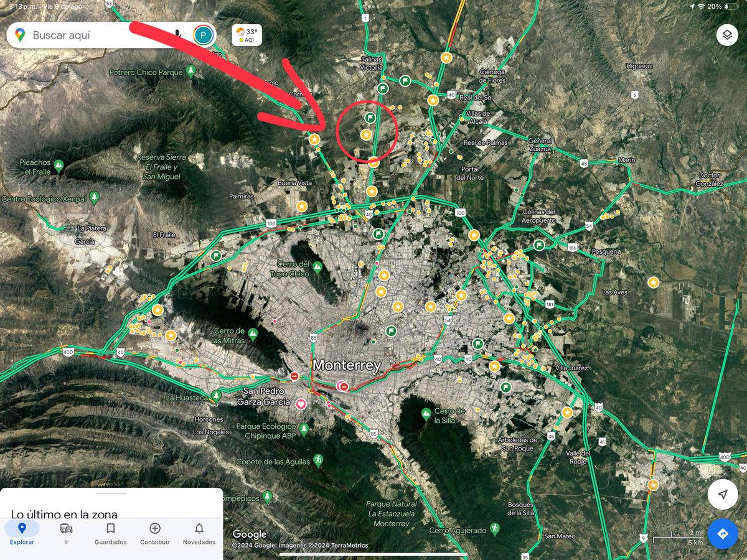Image resolution: width=747 pixels, height=560 pixels.
Task: Open the Novedades tab
Action: (x=199, y=534)
